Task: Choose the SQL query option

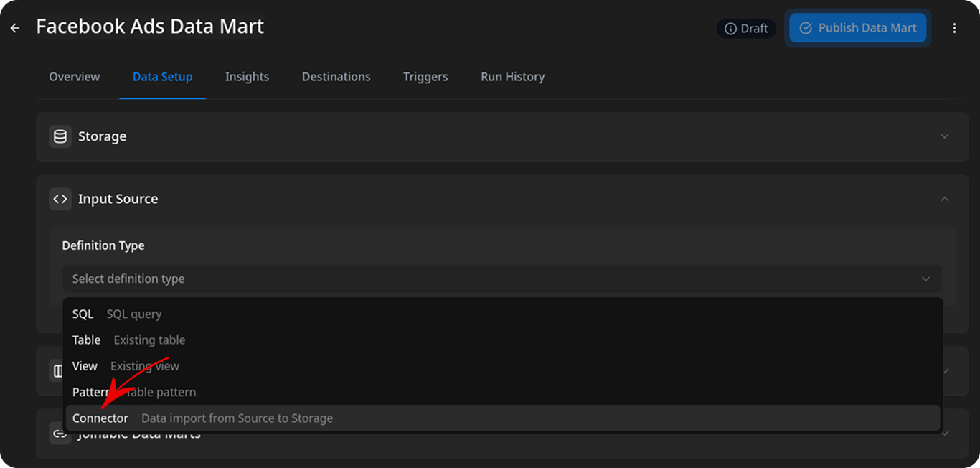Action: pyautogui.click(x=503, y=314)
